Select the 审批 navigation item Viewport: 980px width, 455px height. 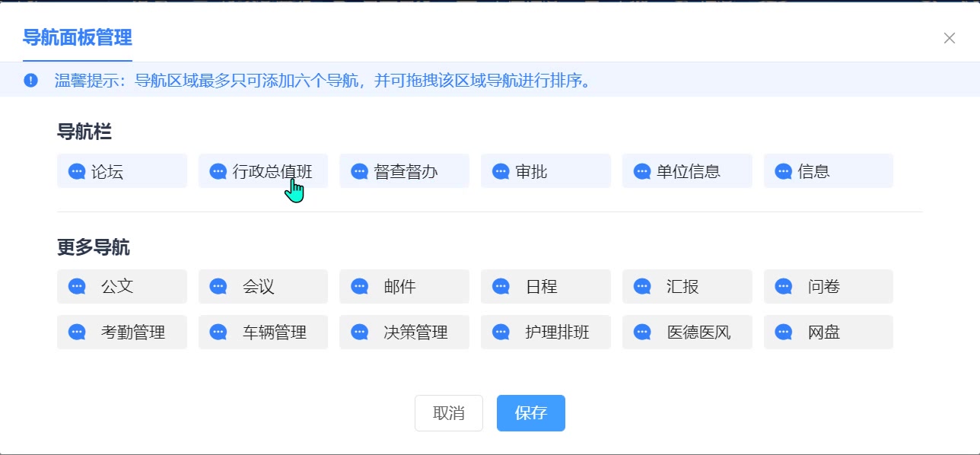[546, 171]
